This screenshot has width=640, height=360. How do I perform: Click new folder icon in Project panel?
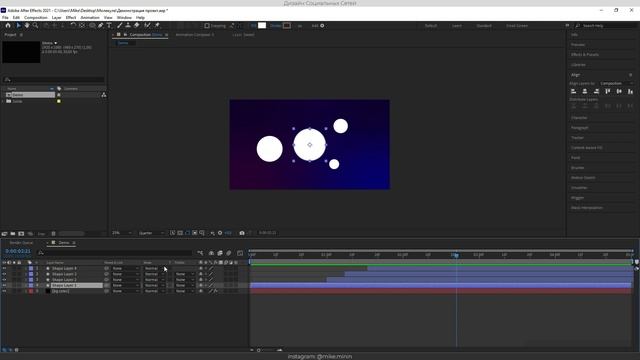13,233
